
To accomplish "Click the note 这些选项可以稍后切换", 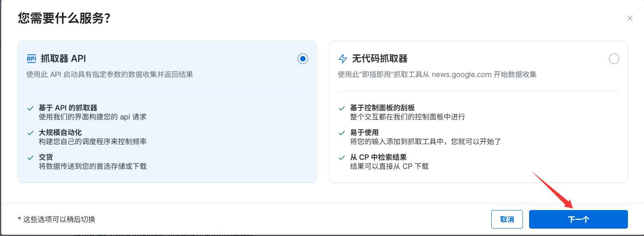I will click(56, 219).
